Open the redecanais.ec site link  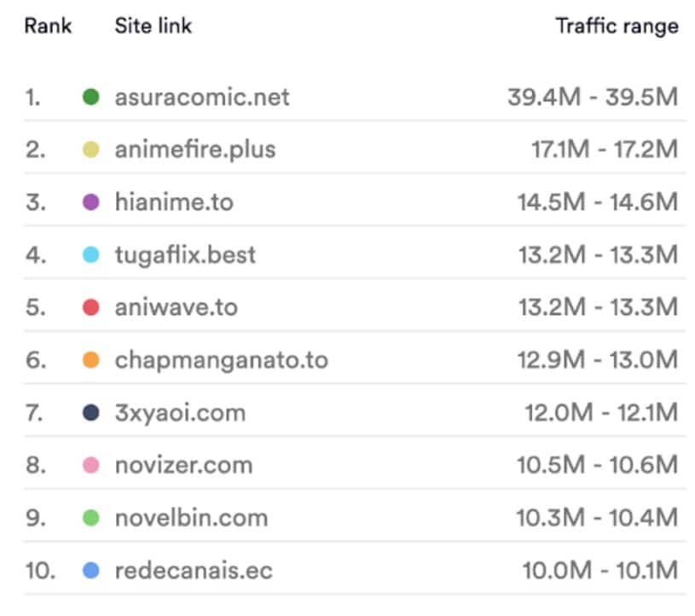point(194,570)
